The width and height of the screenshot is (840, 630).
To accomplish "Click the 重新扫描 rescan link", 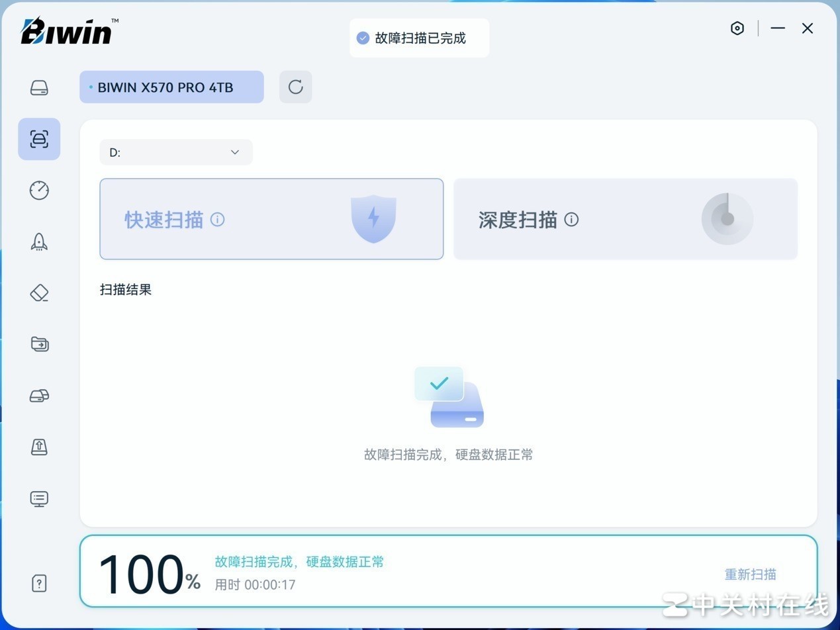I will point(750,574).
